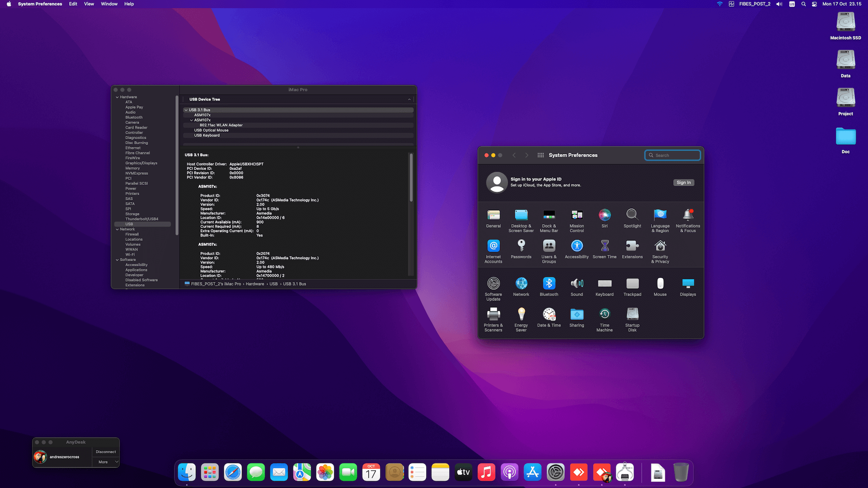
Task: Open the System Preferences app menu
Action: pyautogui.click(x=40, y=4)
